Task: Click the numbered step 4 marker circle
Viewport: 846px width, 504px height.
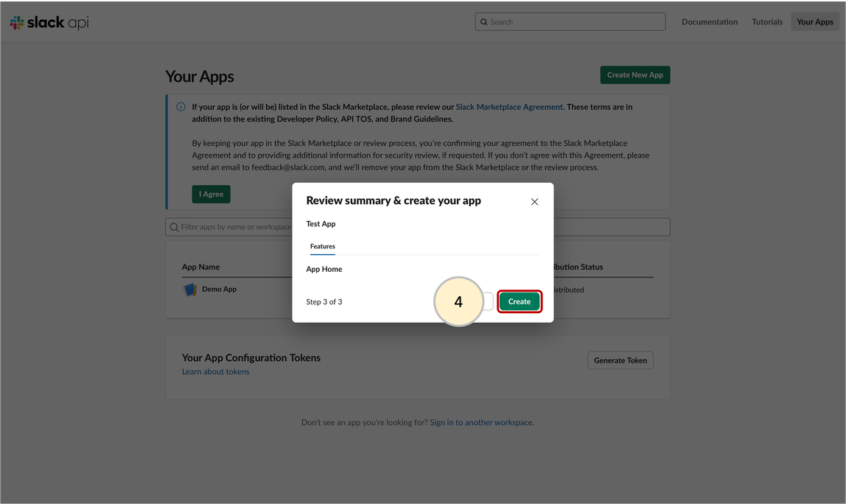Action: click(x=458, y=301)
